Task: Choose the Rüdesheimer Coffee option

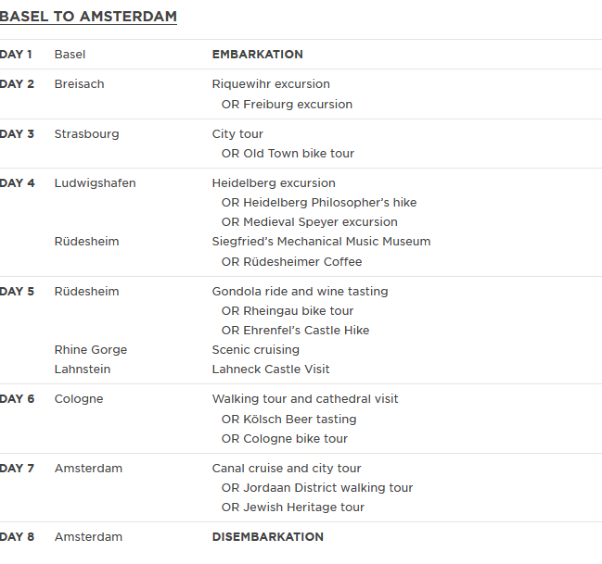Action: (292, 262)
